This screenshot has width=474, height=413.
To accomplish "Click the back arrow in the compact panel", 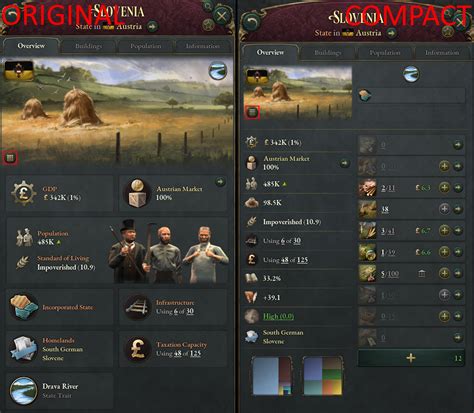I will [252, 22].
